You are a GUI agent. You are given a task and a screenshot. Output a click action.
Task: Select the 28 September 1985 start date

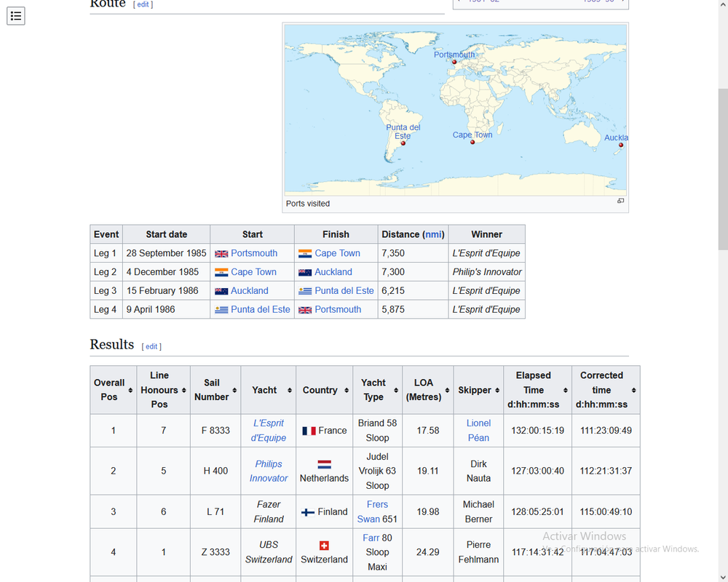pos(166,253)
